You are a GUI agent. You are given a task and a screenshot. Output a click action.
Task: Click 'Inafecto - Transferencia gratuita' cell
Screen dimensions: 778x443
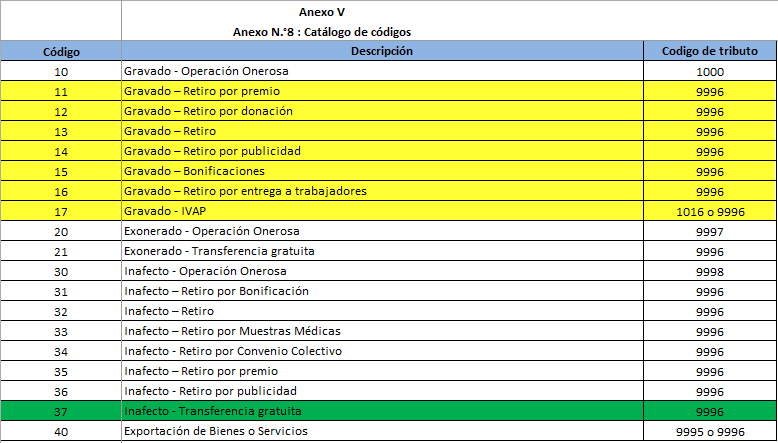click(382, 411)
